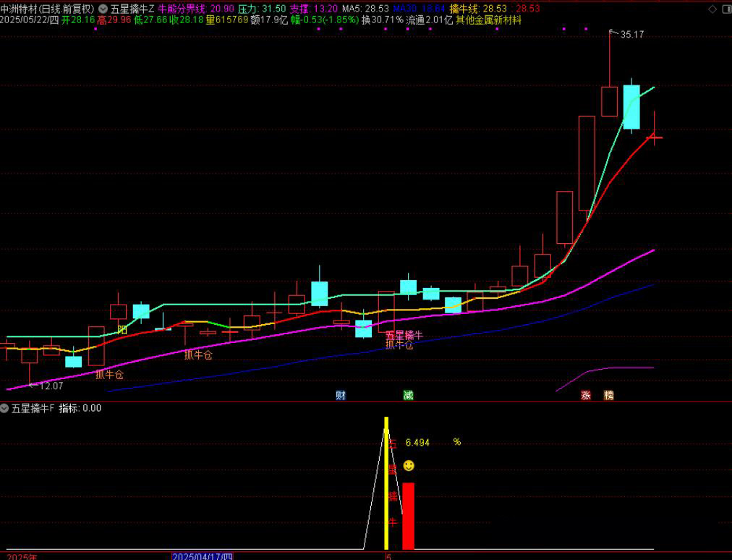Click the yellow 阳 marker on the chart
This screenshot has width=732, height=560.
click(x=122, y=330)
